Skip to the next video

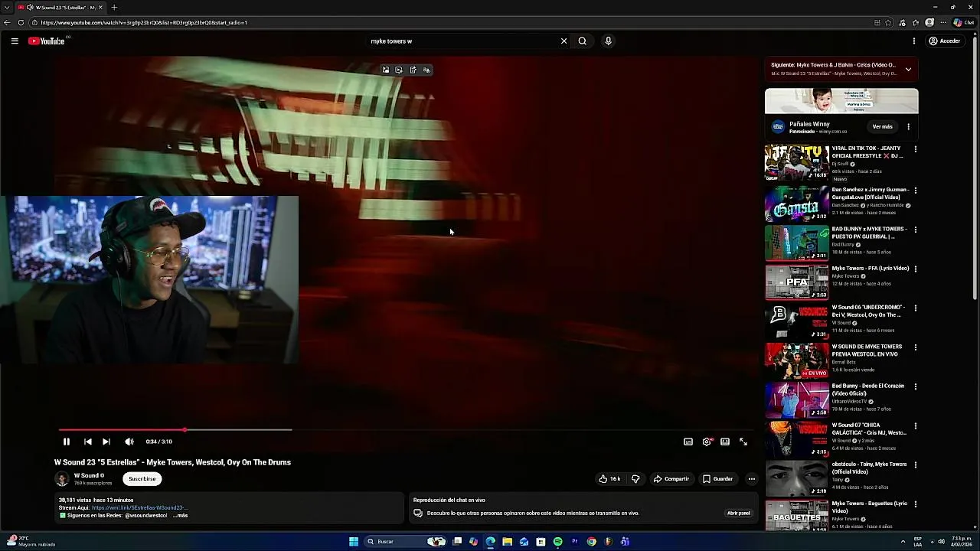tap(106, 442)
